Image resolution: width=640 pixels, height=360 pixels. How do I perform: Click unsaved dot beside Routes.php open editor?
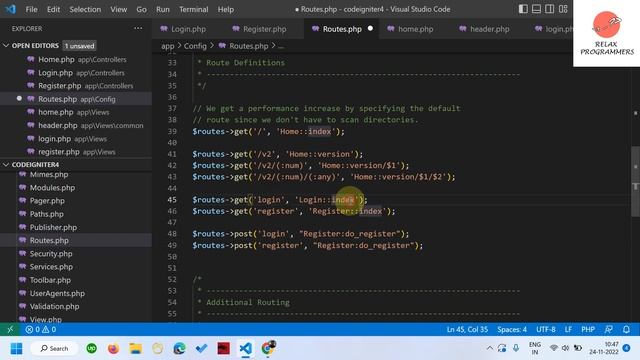click(19, 98)
